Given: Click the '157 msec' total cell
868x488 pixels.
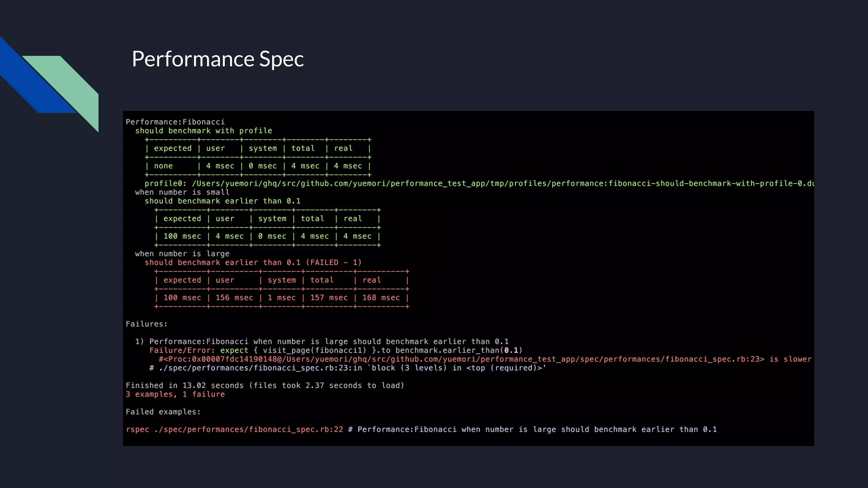Looking at the screenshot, I should (329, 298).
